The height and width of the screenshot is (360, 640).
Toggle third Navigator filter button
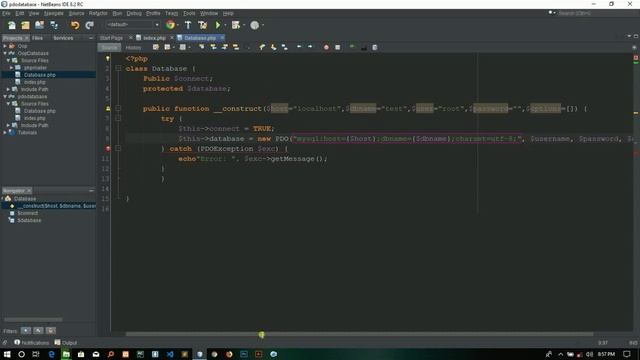tap(51, 331)
